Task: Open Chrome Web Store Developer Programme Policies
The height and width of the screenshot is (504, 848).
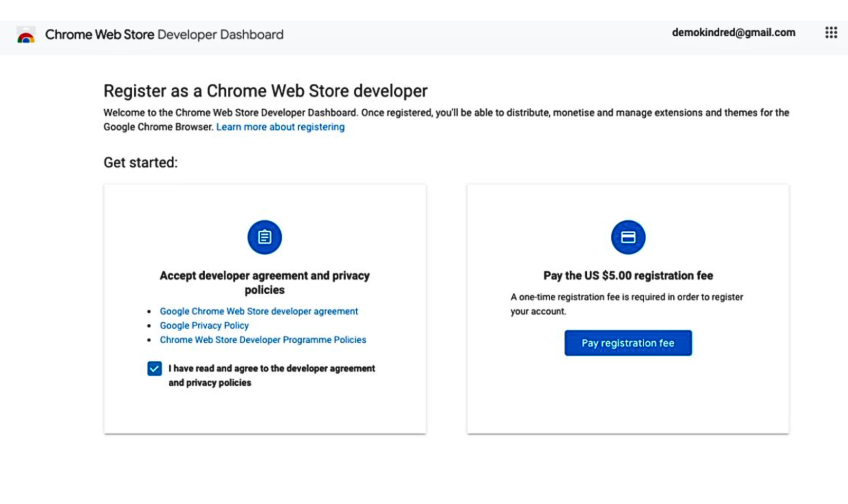Action: (263, 340)
